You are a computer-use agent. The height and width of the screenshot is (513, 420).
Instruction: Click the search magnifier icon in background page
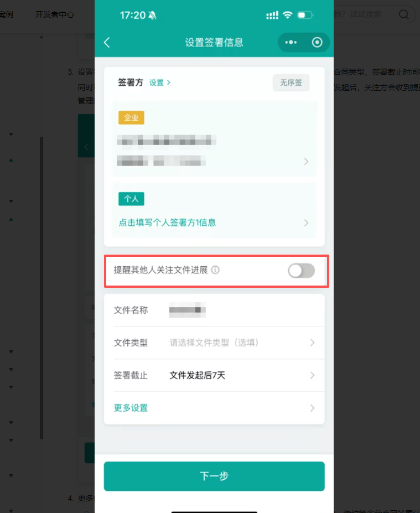(x=404, y=14)
